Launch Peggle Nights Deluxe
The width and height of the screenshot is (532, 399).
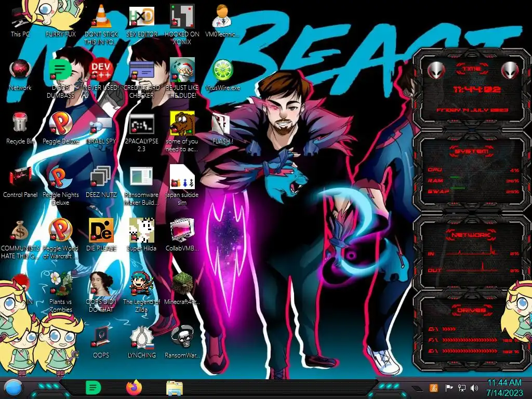[61, 186]
